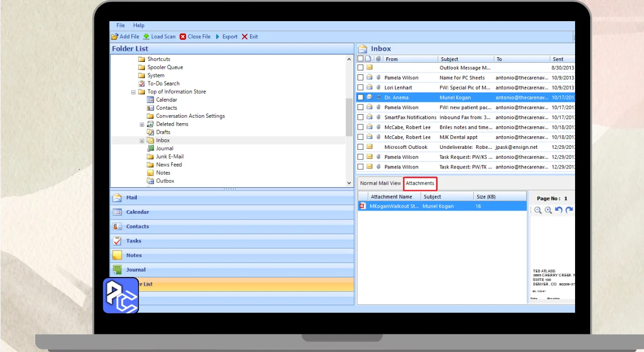The image size is (644, 352).
Task: Open the File menu
Action: pyautogui.click(x=121, y=25)
